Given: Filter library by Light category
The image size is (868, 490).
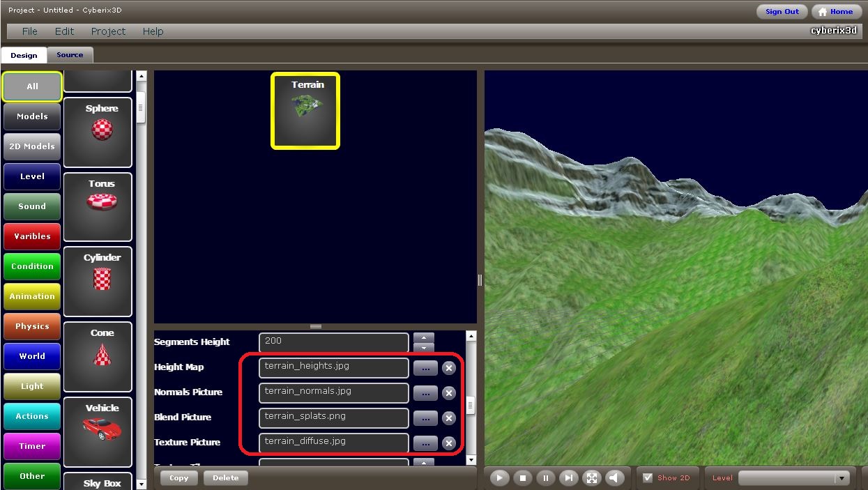Looking at the screenshot, I should tap(32, 386).
